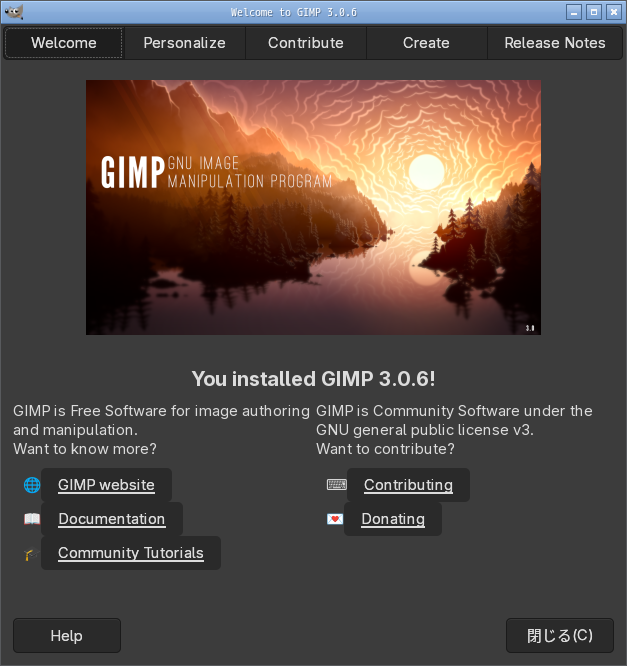This screenshot has height=666, width=627.
Task: Open the Contributing link
Action: [408, 485]
